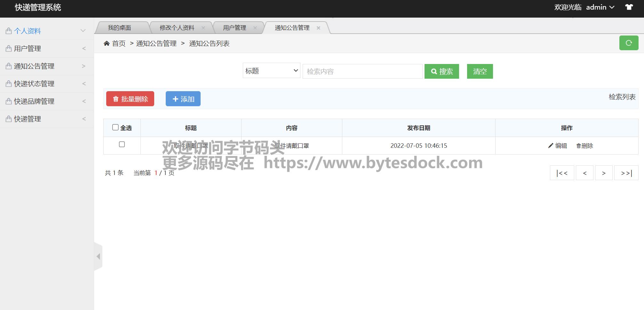Close the 修改个人资料 tab
644x310 pixels.
pyautogui.click(x=203, y=28)
